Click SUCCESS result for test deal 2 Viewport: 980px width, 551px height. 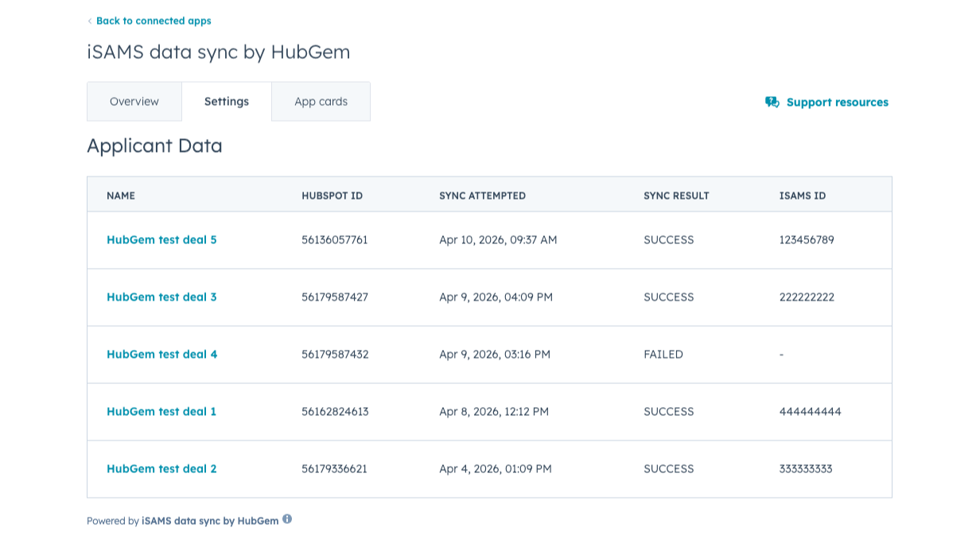click(669, 468)
